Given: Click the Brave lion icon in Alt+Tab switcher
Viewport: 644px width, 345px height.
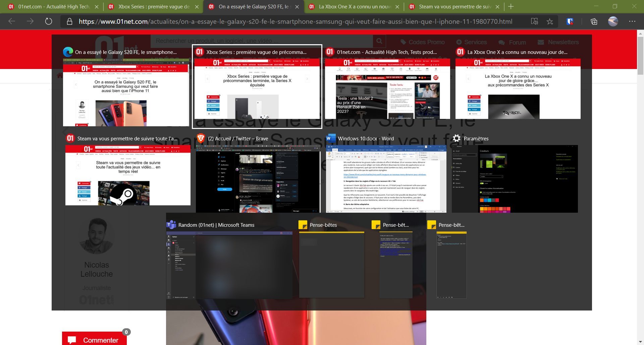Looking at the screenshot, I should pyautogui.click(x=201, y=138).
